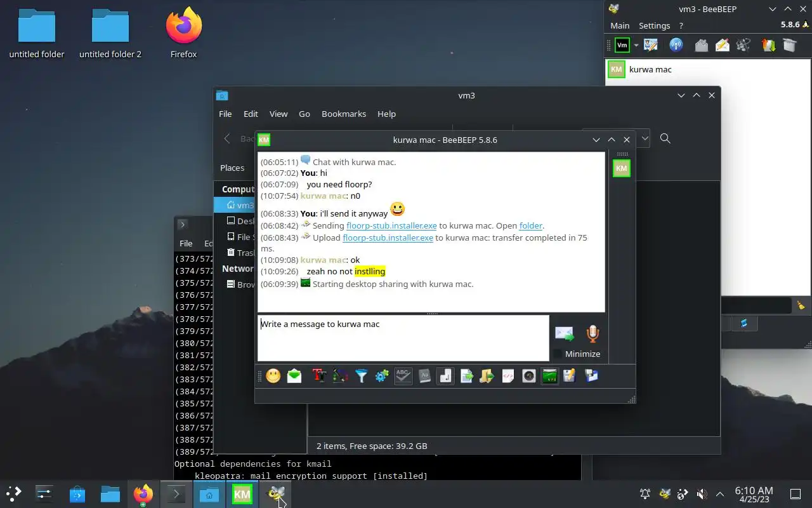Select the untitled folder 2 desktop icon

[110, 33]
